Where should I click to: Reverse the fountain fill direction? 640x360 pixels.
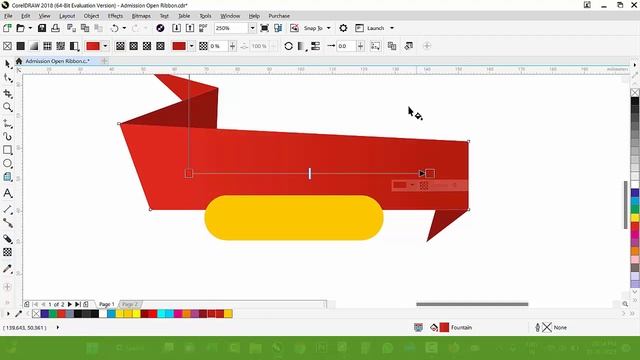click(288, 46)
